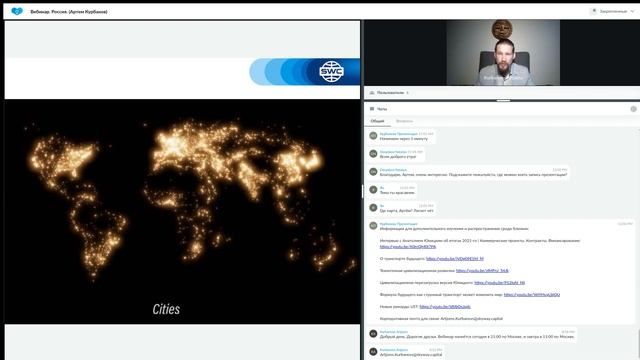Open the pinned dropdown at top right
This screenshot has height=360, width=640.
click(613, 11)
